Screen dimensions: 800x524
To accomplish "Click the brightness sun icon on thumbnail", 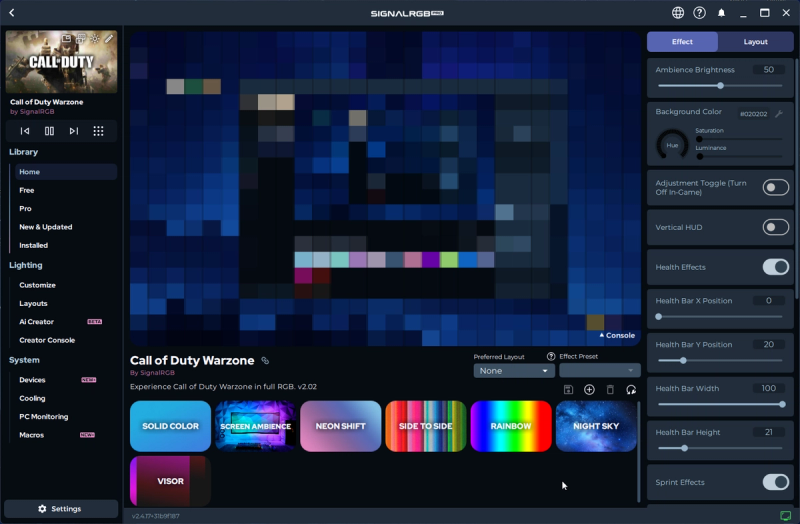I will tap(95, 38).
